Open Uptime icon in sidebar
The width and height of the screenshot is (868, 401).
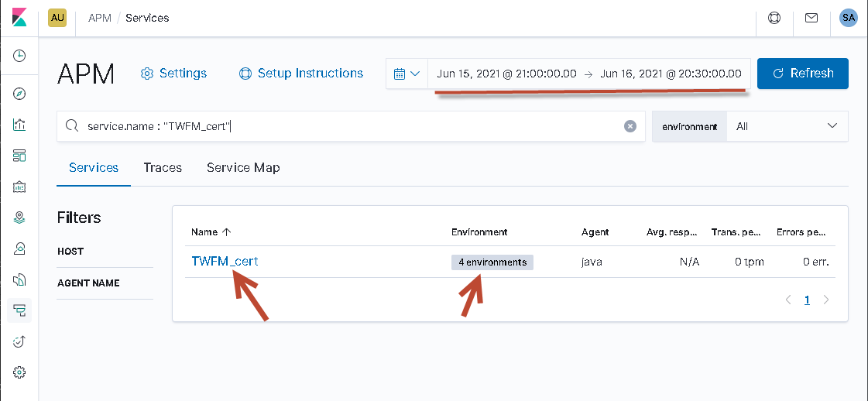click(19, 341)
